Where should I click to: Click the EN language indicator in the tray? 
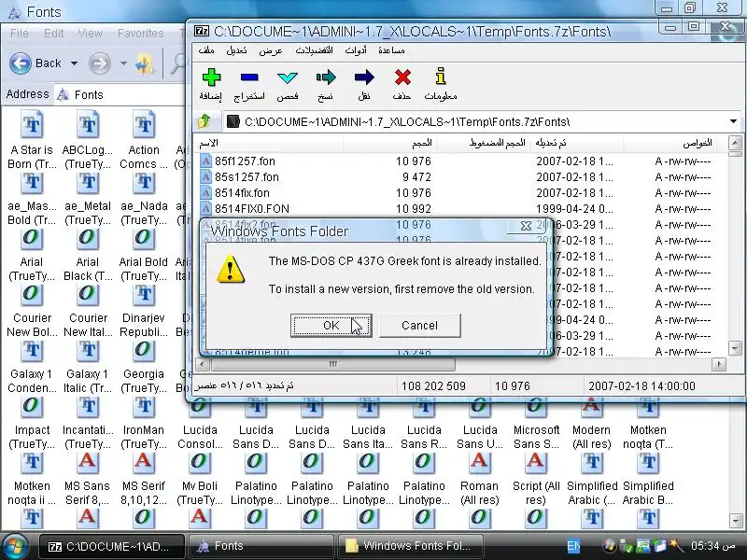click(x=573, y=547)
